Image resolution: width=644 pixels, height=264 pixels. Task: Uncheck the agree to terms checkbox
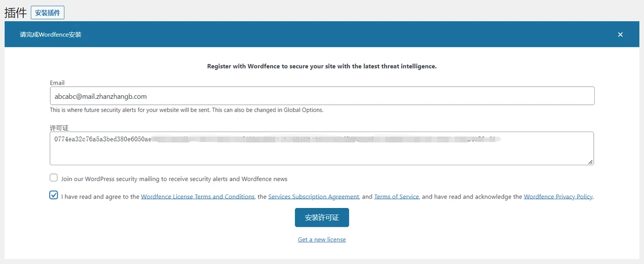[54, 195]
